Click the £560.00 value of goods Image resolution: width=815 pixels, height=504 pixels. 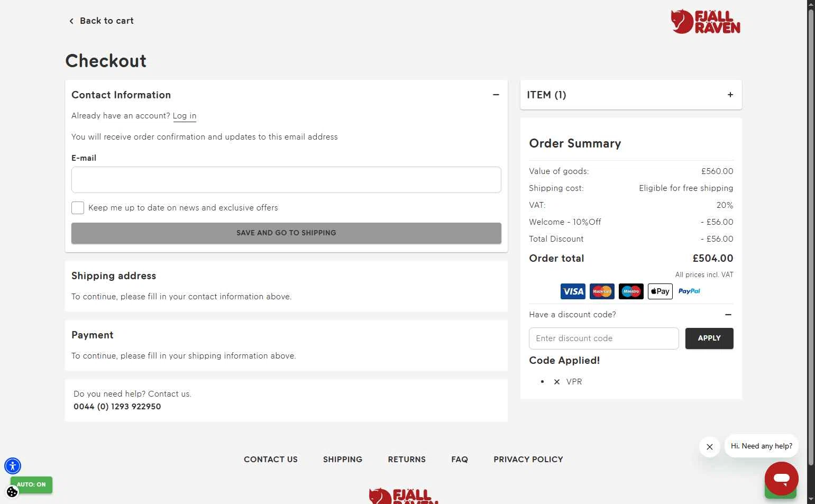tap(717, 171)
